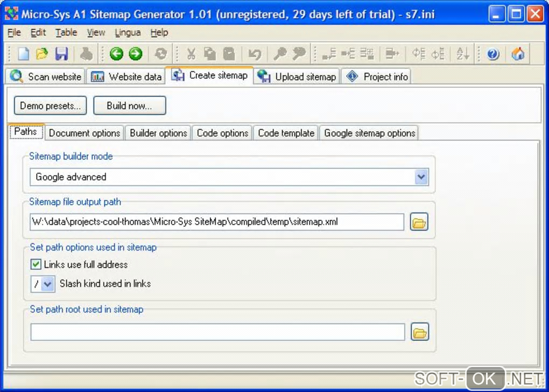This screenshot has height=392, width=549.
Task: Create a new project file
Action: pos(24,54)
